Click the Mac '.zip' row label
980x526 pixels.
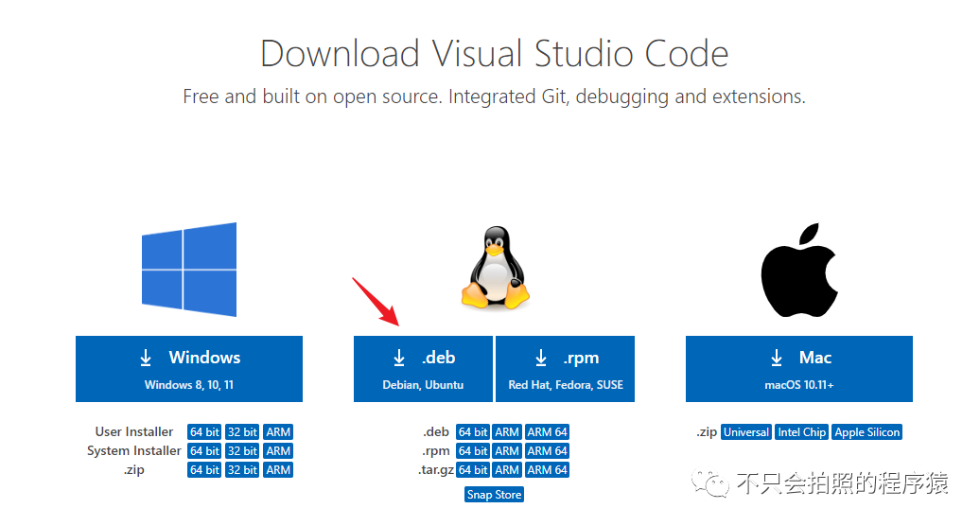tap(707, 431)
